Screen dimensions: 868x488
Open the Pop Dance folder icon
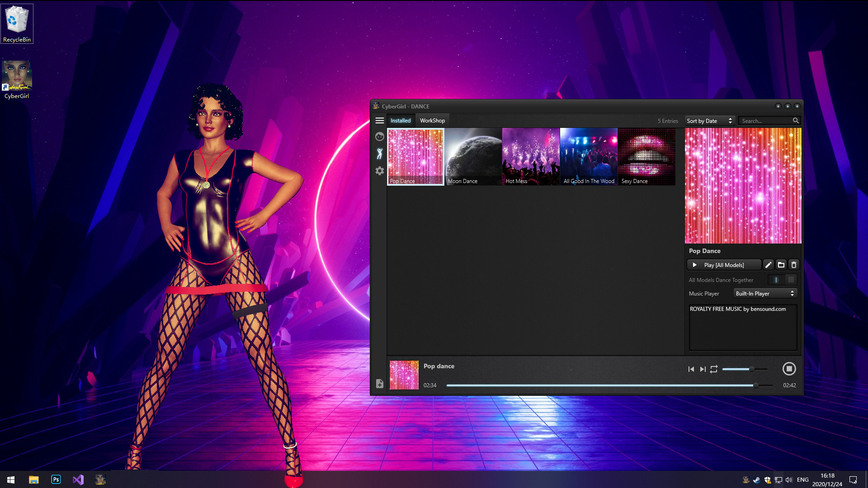[x=781, y=265]
